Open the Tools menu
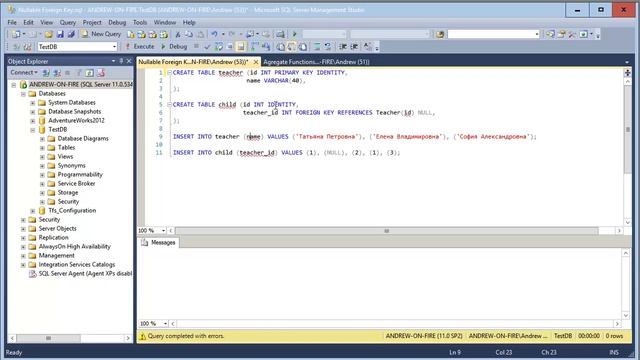The image size is (640, 360). (x=140, y=22)
